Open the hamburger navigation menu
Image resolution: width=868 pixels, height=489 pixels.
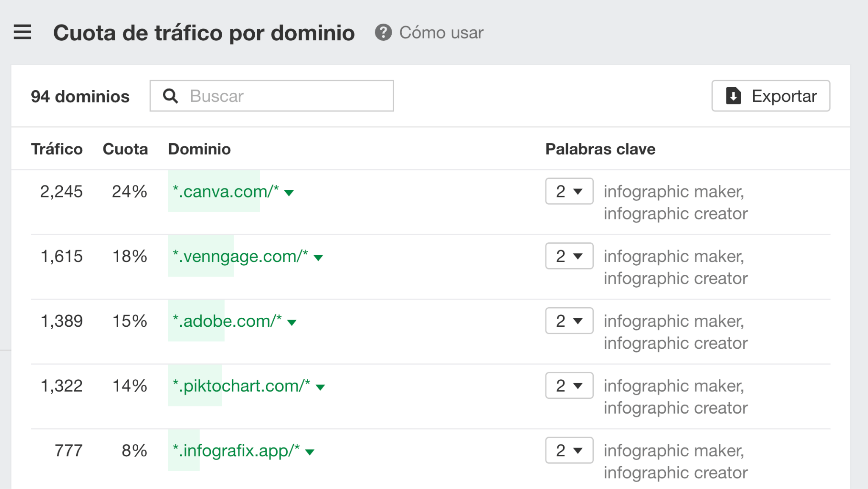[22, 32]
